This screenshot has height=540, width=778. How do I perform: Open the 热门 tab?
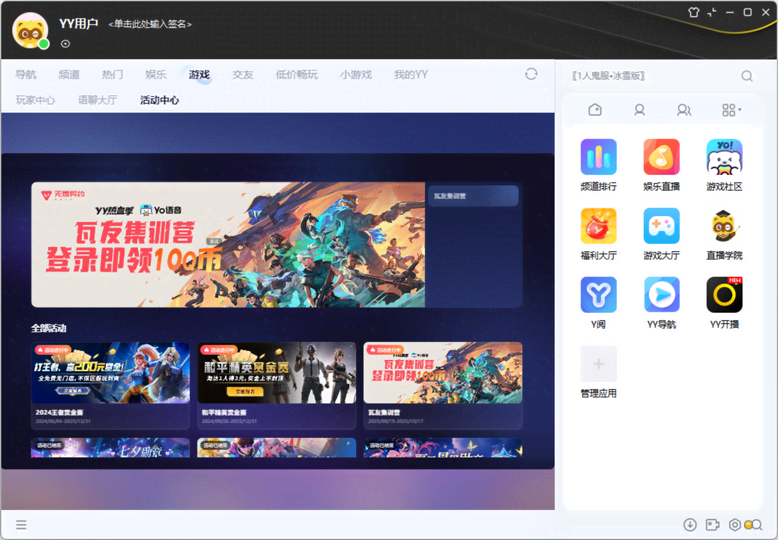(x=112, y=74)
